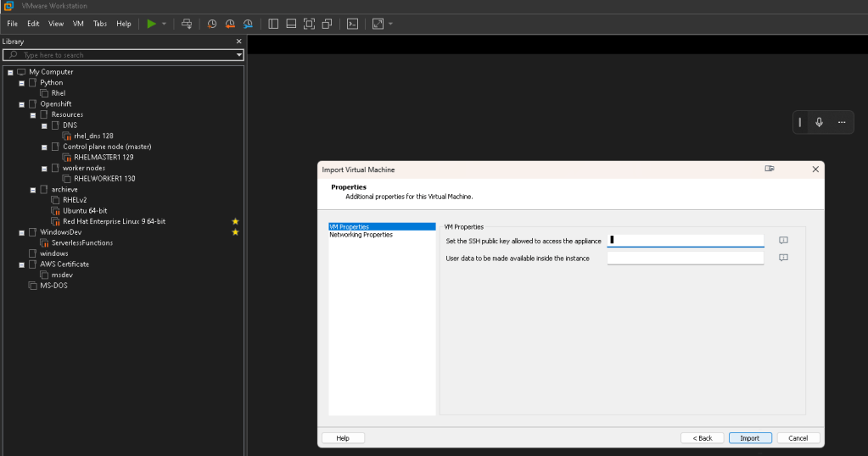Close the Library panel

[x=238, y=42]
